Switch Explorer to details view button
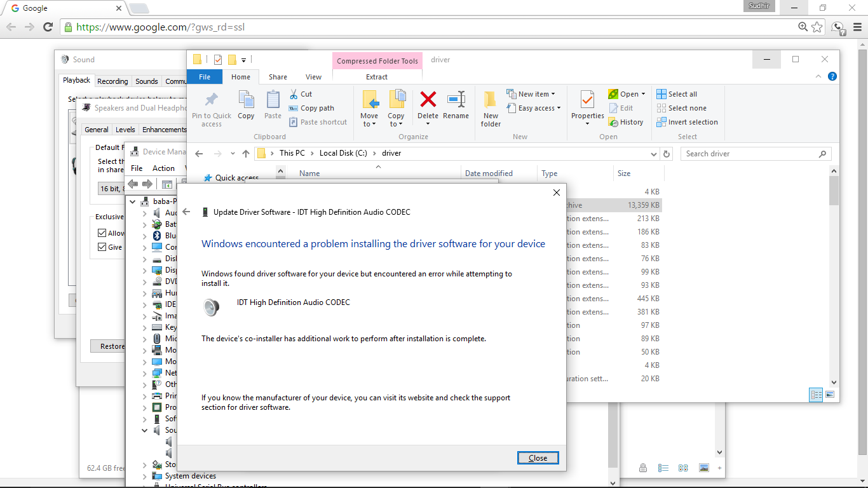The width and height of the screenshot is (868, 488). click(816, 395)
